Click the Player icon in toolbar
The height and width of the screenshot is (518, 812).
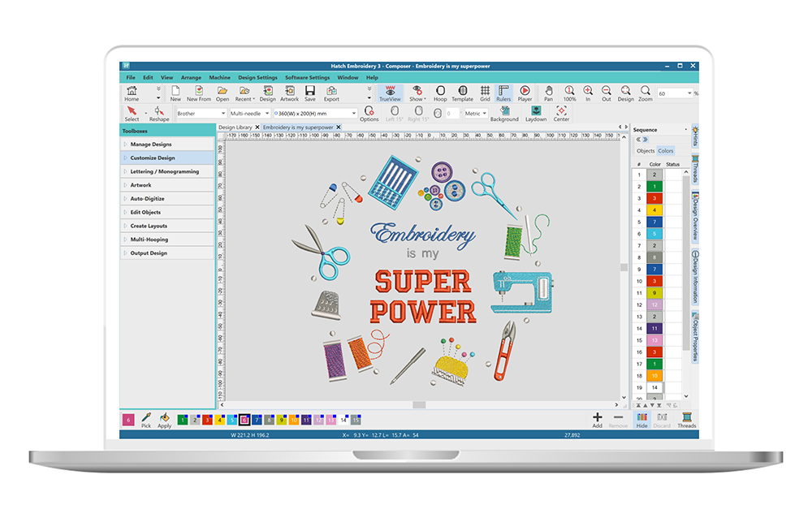coord(525,93)
